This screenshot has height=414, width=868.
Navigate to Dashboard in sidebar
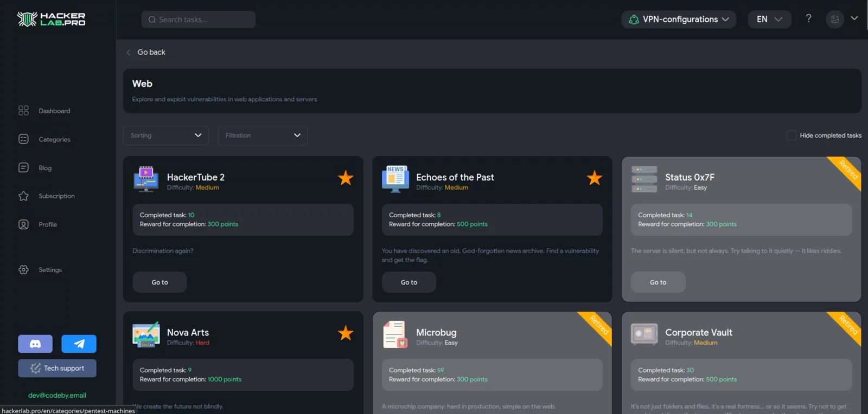54,111
